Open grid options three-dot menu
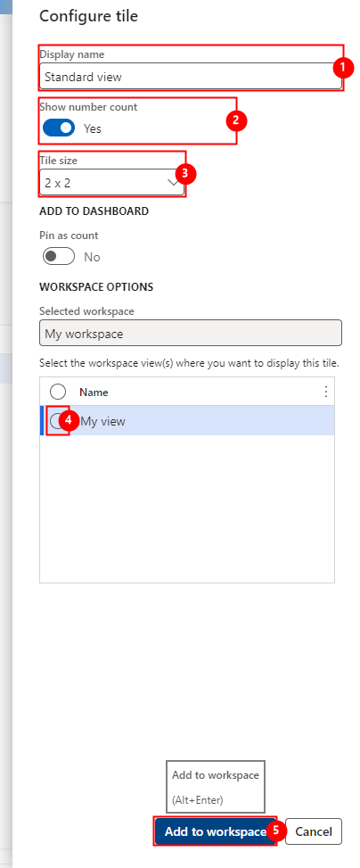 point(326,392)
